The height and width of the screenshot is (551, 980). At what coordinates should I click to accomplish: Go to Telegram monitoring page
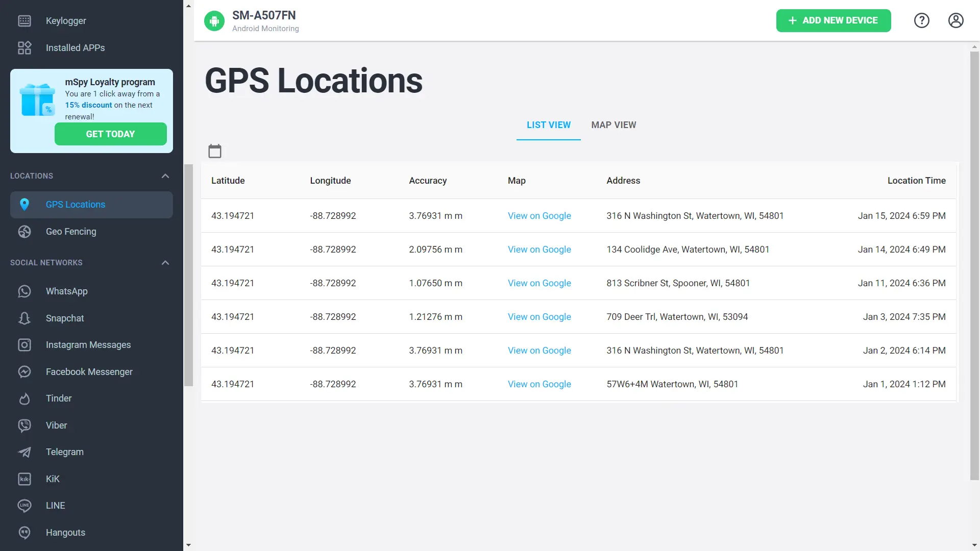pos(64,452)
